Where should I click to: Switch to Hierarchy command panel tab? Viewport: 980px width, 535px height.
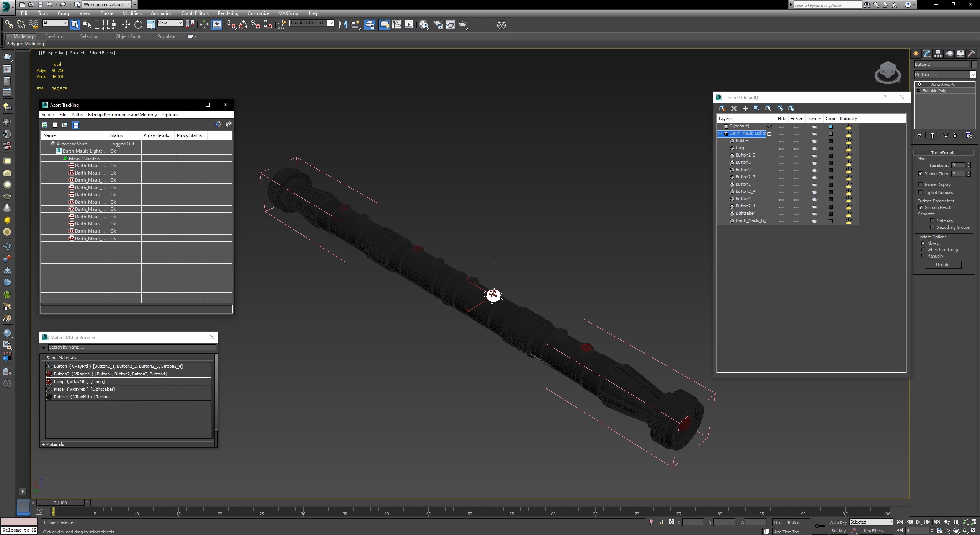point(938,54)
